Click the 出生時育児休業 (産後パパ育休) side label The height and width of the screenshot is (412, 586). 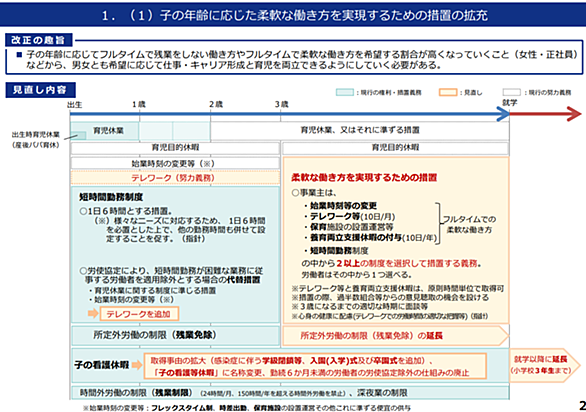[x=36, y=139]
